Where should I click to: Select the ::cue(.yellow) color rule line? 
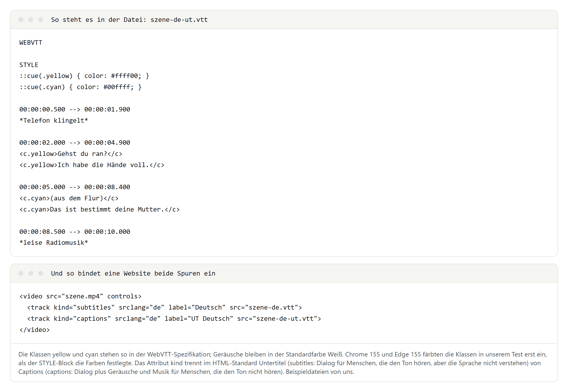(x=84, y=76)
